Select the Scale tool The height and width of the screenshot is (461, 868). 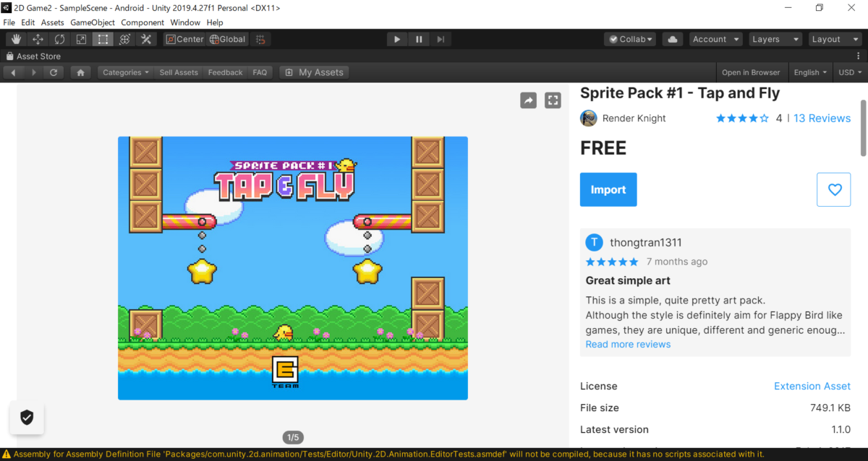tap(81, 39)
